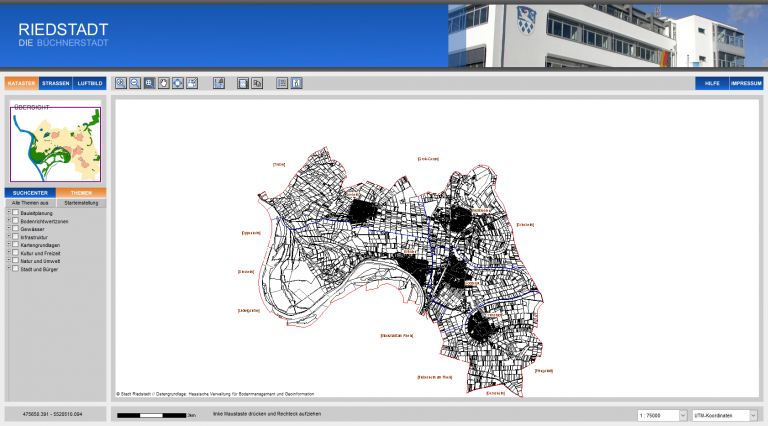This screenshot has height=426, width=768.
Task: Click the coordinate readout 475658.391
Action: [52, 414]
